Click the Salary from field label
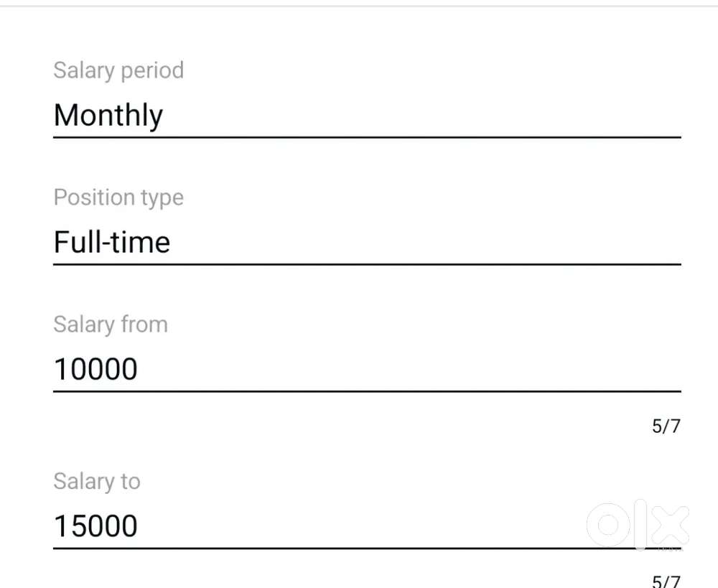 [111, 324]
